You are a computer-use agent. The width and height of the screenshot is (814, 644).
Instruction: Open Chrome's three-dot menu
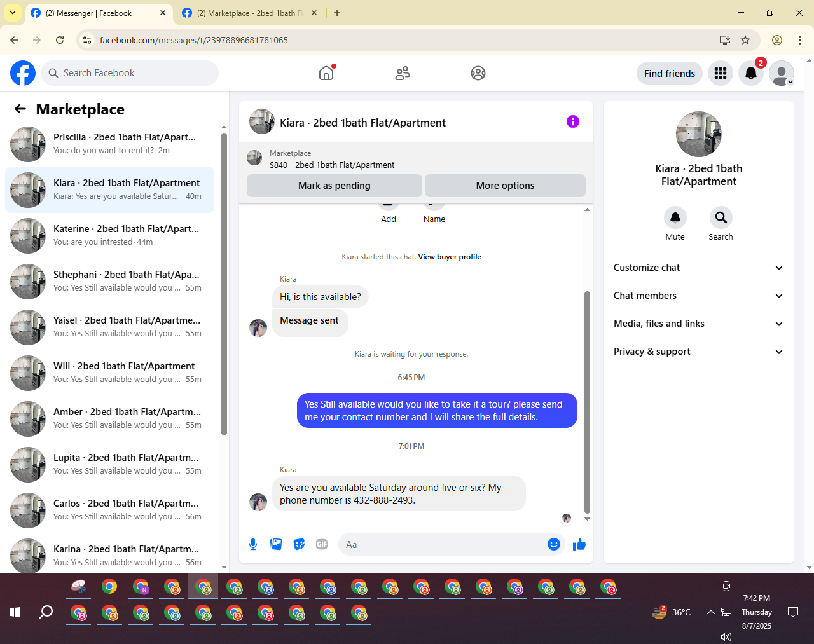800,40
